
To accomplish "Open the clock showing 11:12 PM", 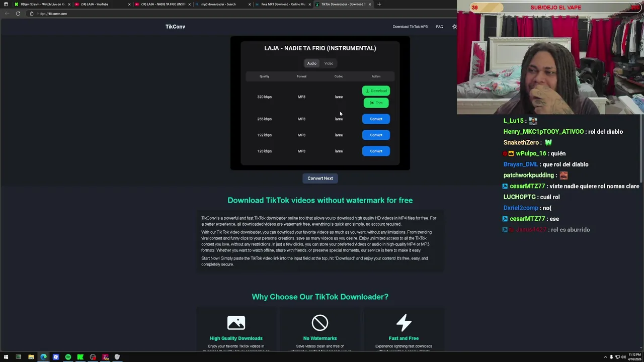I will [634, 357].
